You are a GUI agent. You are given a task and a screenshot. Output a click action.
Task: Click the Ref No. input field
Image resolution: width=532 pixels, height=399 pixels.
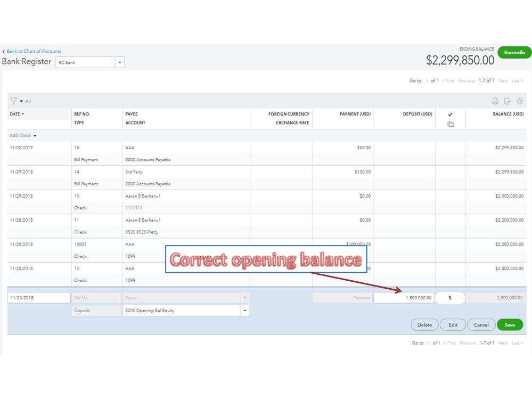[96, 298]
